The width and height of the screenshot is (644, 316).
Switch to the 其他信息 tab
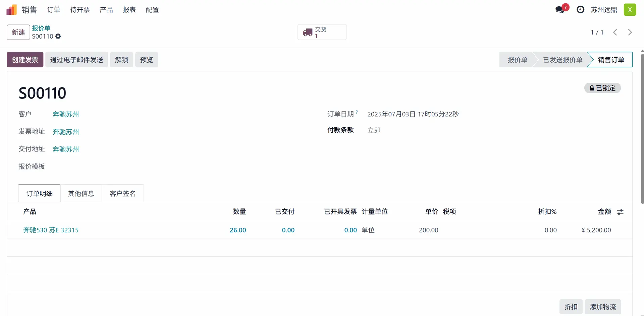tap(81, 193)
